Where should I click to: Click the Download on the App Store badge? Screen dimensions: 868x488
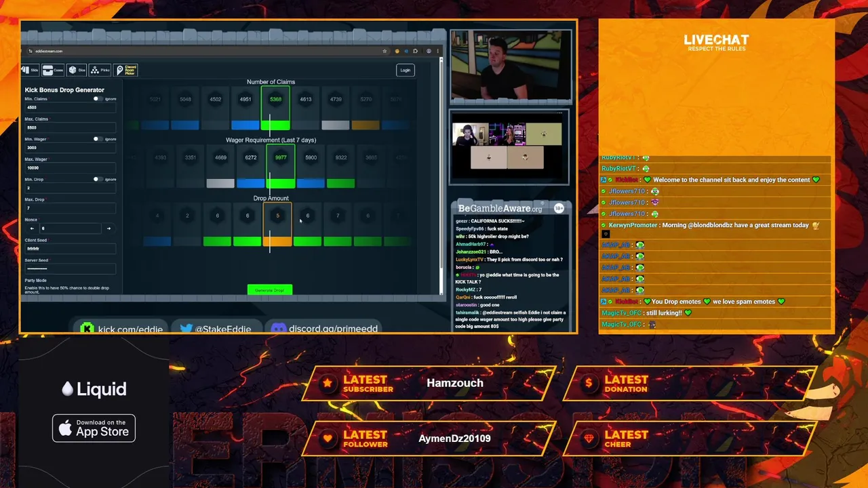[94, 428]
